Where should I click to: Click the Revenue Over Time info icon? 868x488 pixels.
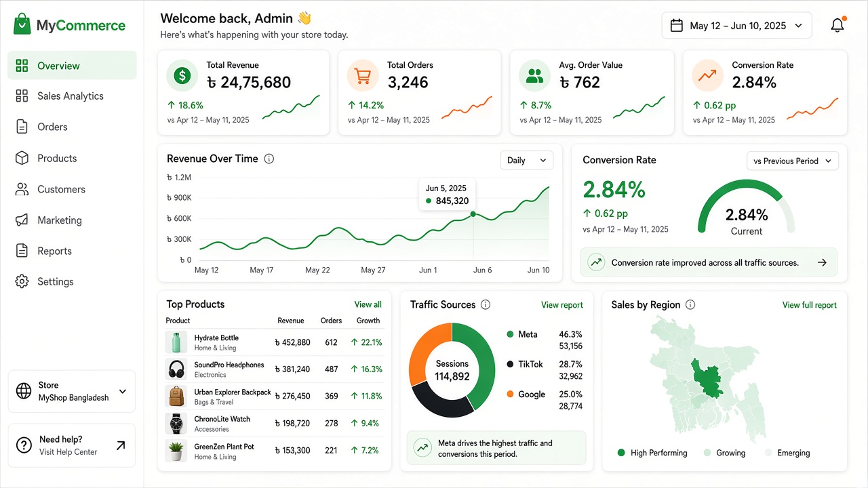[x=269, y=159]
